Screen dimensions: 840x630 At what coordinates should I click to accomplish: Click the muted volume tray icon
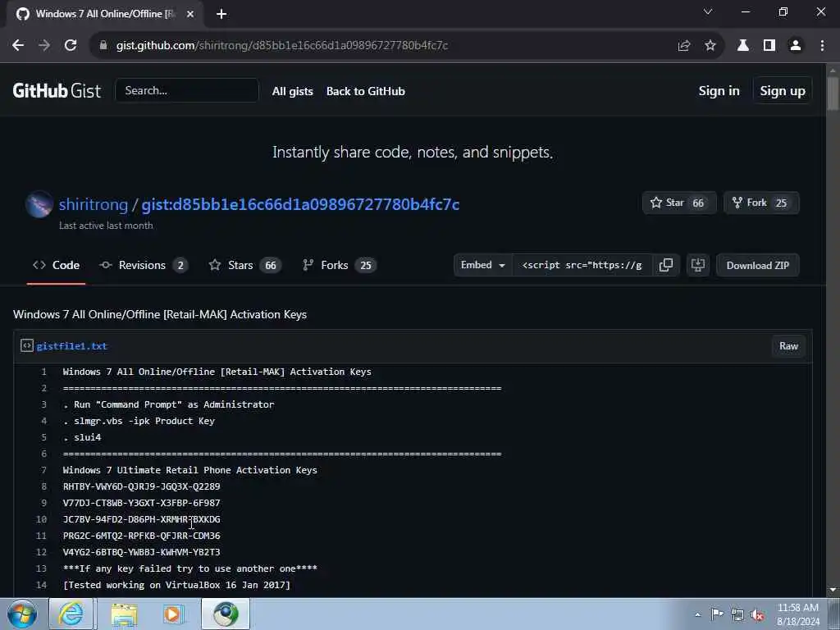click(757, 615)
